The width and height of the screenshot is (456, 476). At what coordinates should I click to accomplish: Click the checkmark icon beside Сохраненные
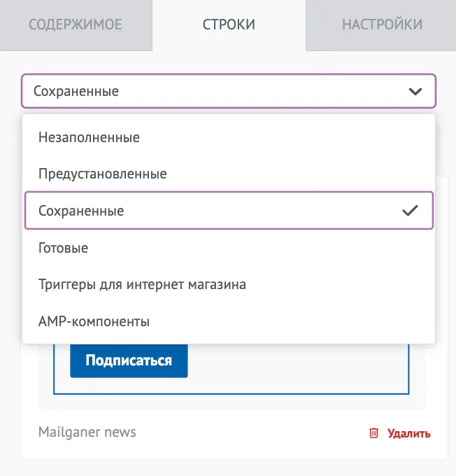pyautogui.click(x=410, y=211)
